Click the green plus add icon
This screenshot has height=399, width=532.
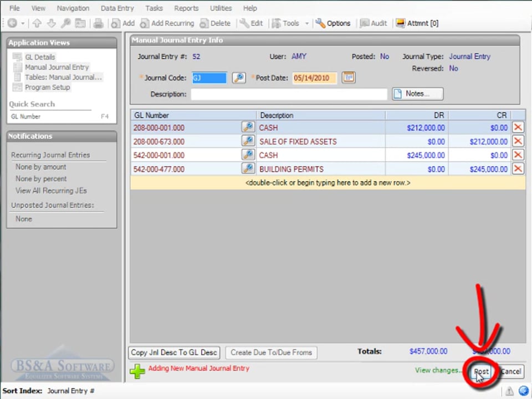click(137, 371)
